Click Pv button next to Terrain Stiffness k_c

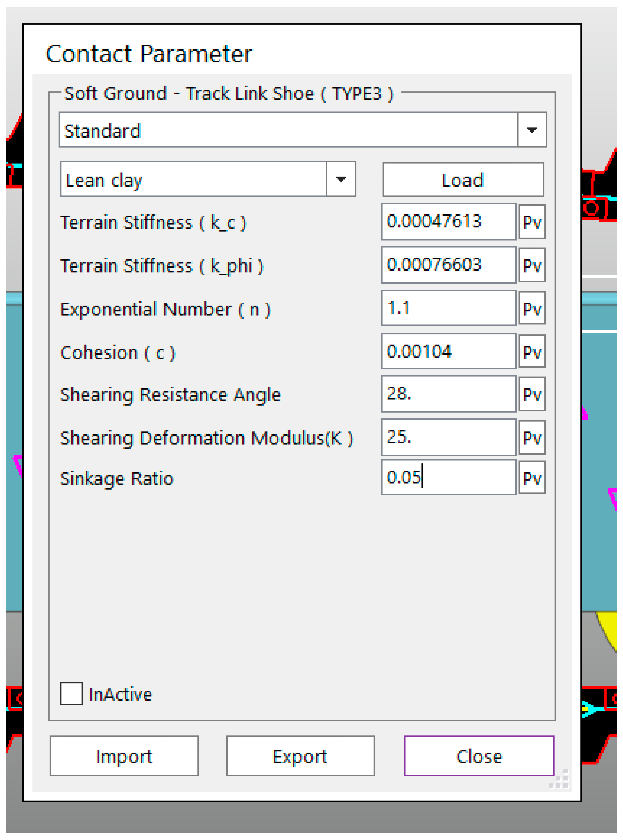531,222
